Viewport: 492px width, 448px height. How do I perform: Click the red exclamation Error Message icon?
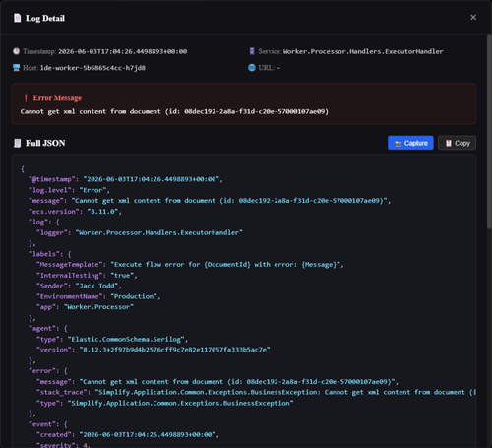click(x=26, y=97)
